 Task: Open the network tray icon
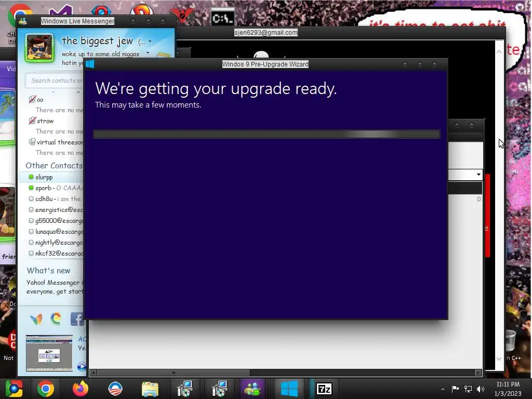(x=468, y=389)
